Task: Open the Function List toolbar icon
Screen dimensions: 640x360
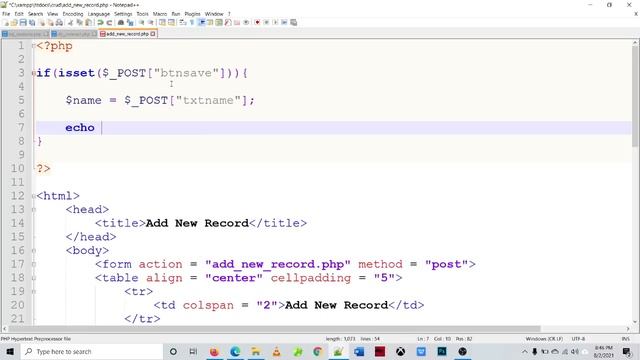Action: (228, 22)
